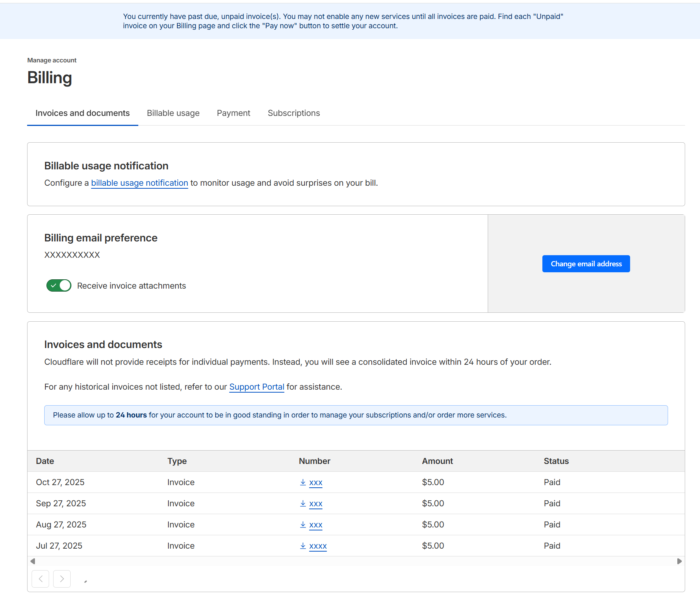
Task: Go to next invoices page arrow
Action: pyautogui.click(x=62, y=579)
